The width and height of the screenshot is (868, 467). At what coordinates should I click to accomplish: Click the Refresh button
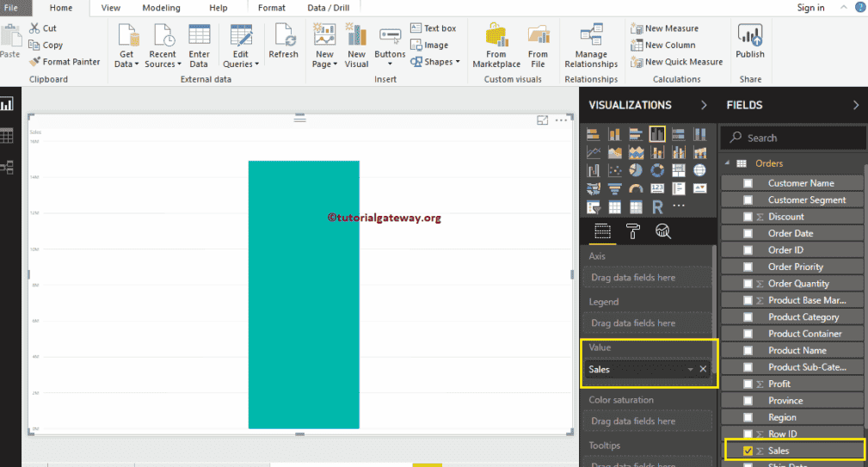(283, 41)
